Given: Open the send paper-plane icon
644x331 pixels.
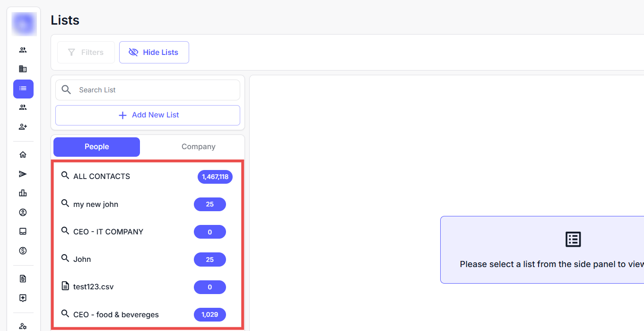Looking at the screenshot, I should (x=23, y=174).
